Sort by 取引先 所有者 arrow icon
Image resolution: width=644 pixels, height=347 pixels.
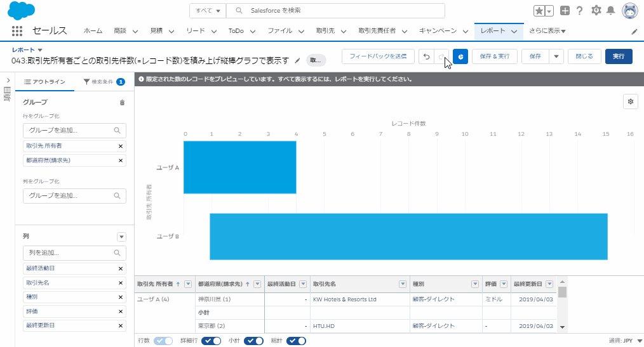[x=178, y=284]
